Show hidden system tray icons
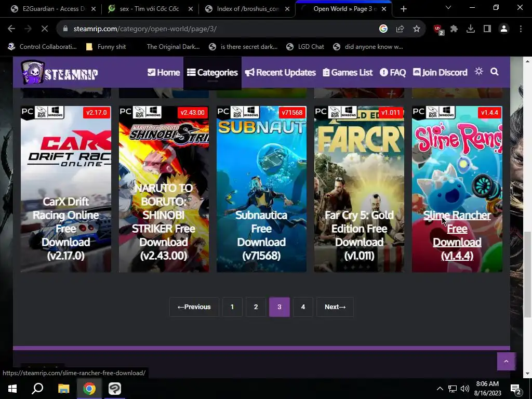This screenshot has width=532, height=399. pos(440,389)
